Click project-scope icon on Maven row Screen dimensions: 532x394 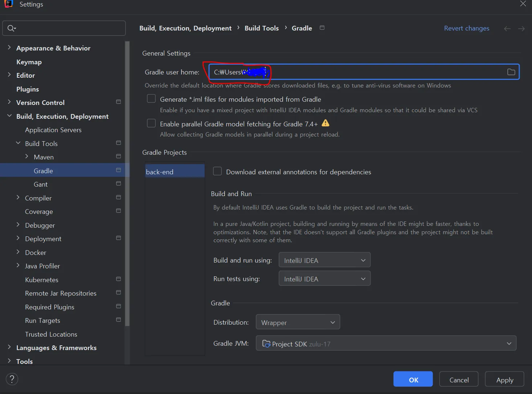tap(118, 156)
